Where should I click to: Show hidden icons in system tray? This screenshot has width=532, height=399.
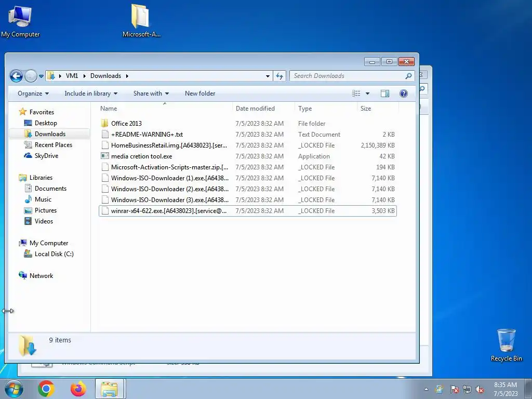tap(426, 389)
